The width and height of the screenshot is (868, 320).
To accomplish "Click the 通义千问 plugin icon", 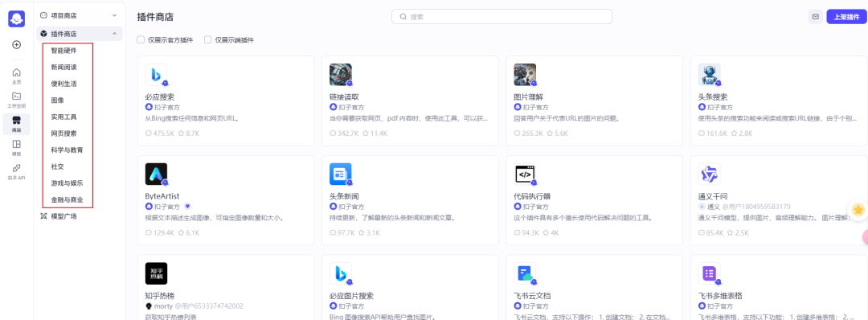I will [x=709, y=174].
